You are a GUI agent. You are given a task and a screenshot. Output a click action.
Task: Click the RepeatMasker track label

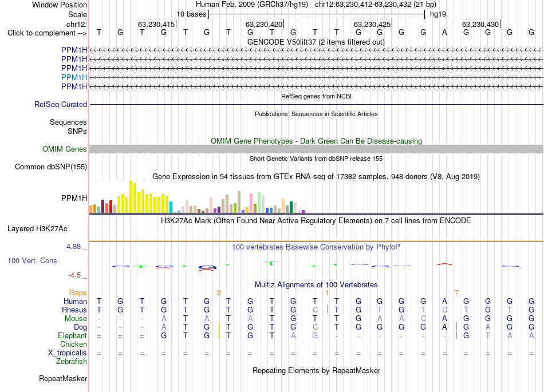click(63, 378)
